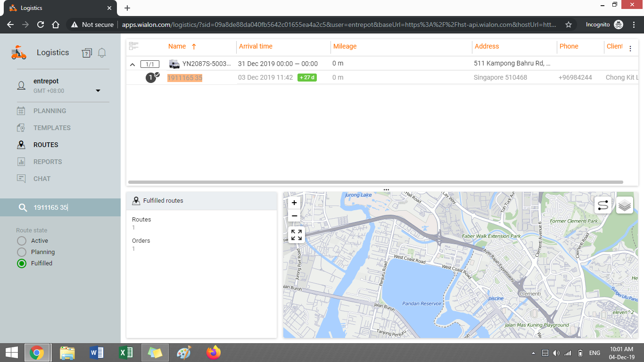Open the help book icon

86,53
